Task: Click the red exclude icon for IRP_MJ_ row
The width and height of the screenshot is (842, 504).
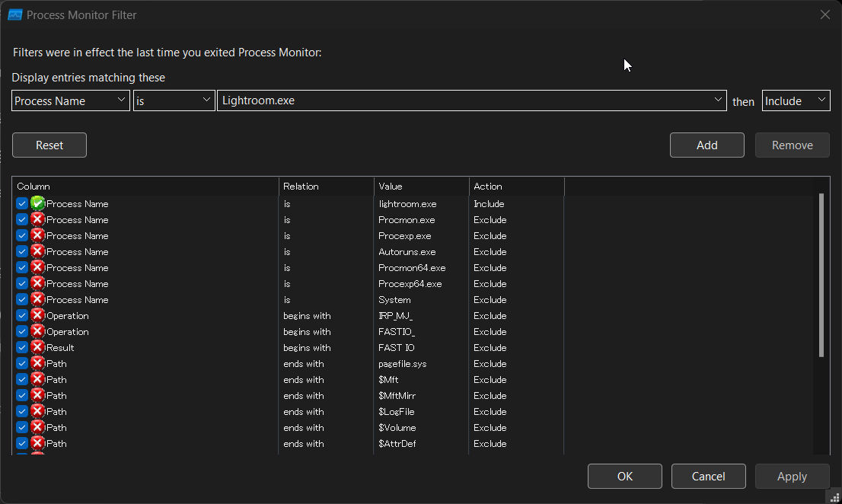Action: [x=37, y=316]
